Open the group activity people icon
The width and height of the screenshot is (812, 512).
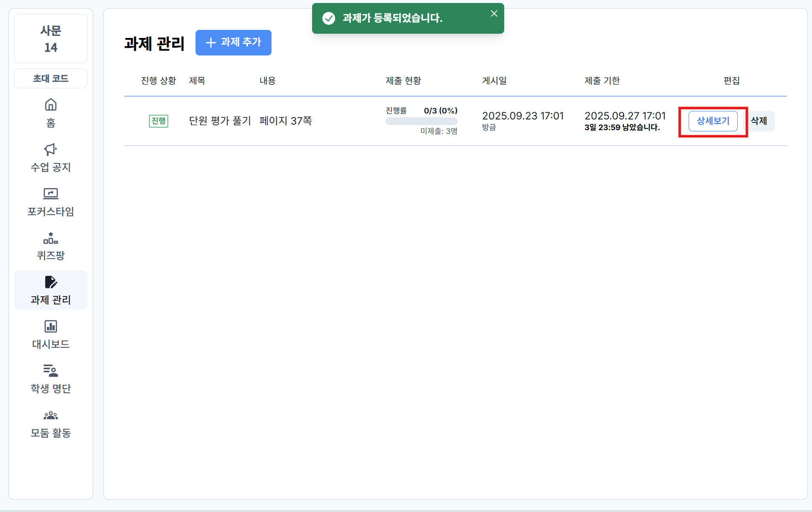click(51, 415)
